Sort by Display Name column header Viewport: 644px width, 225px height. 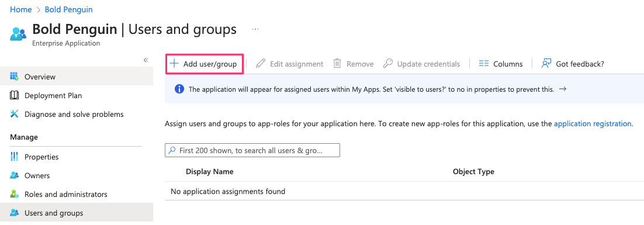tap(209, 172)
